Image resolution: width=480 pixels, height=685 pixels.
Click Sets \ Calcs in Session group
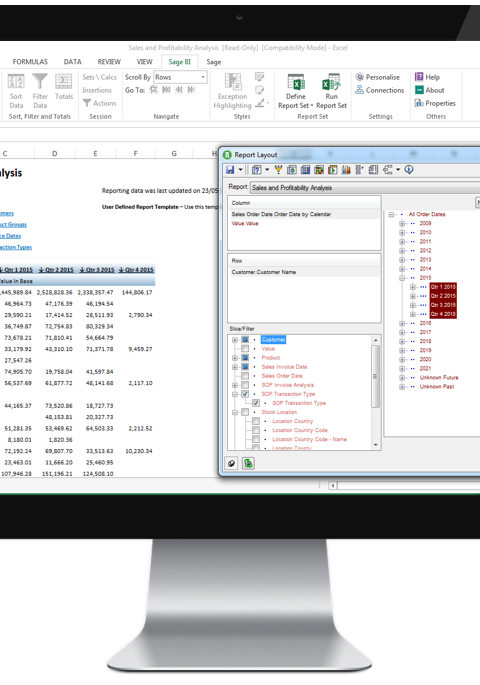tap(100, 77)
